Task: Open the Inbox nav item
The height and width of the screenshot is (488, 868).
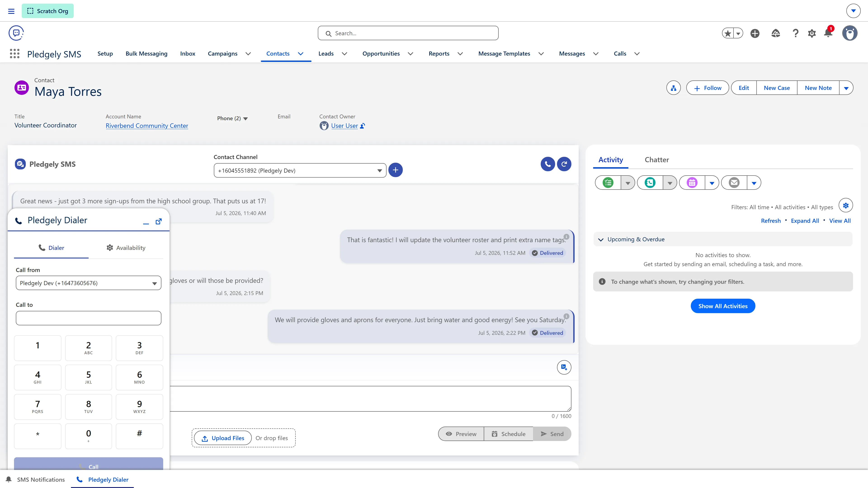Action: tap(188, 54)
